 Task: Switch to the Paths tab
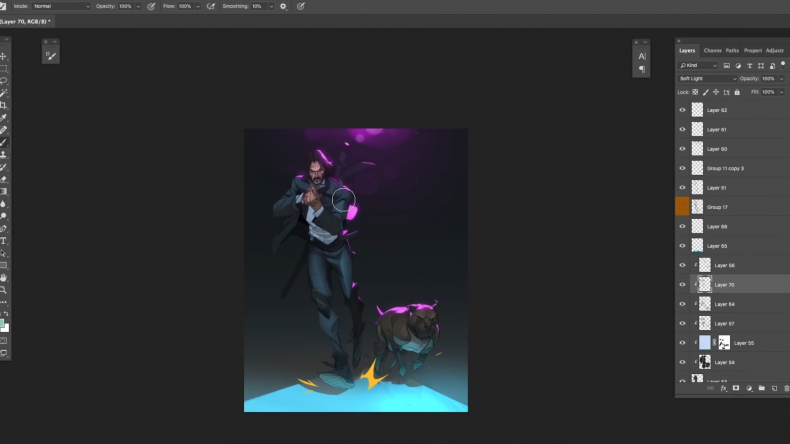732,50
